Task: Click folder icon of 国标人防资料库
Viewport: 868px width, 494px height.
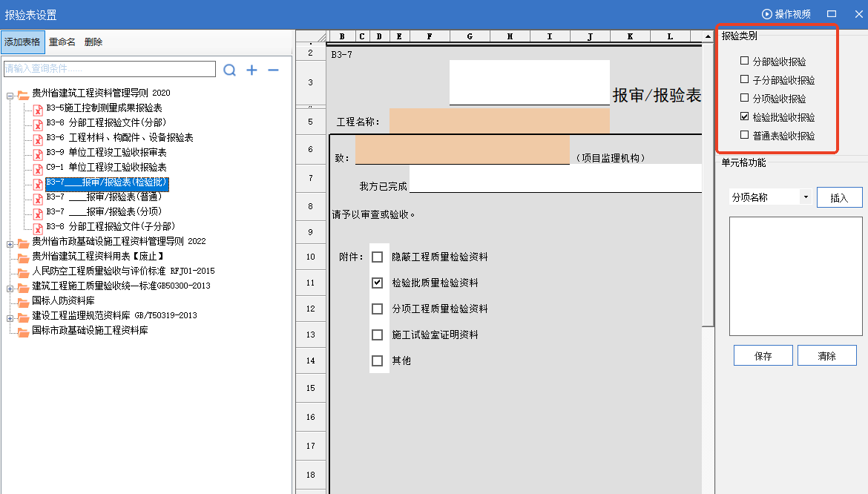Action: [x=23, y=301]
